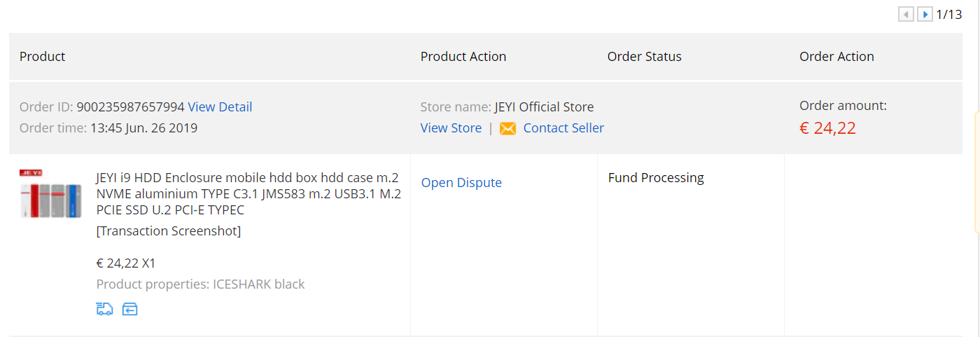980x337 pixels.
Task: Open the JEYI enclosure product thumbnail
Action: (50, 193)
